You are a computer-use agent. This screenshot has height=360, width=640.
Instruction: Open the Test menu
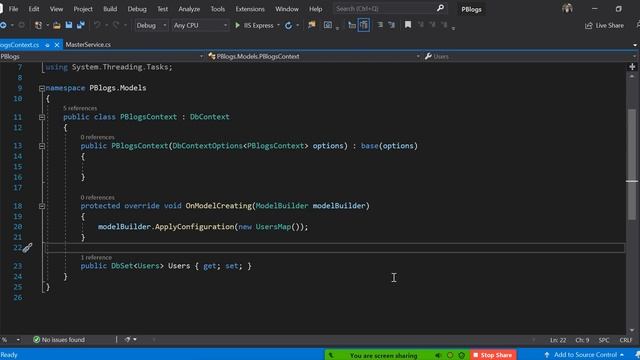tap(162, 9)
